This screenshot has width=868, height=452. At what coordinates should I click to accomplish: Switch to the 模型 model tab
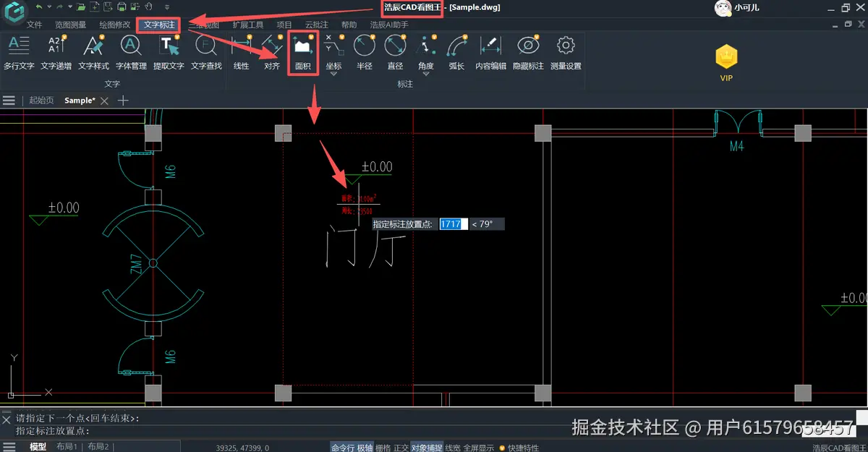pyautogui.click(x=38, y=448)
